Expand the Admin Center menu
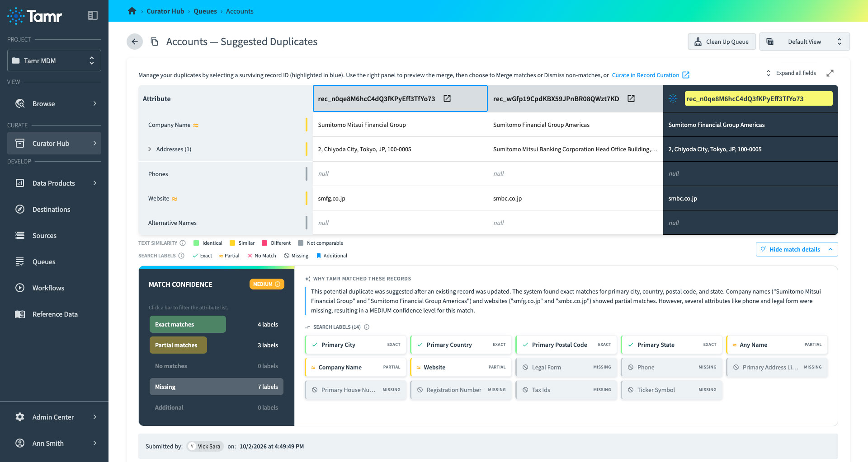This screenshot has height=462, width=868. (54, 417)
